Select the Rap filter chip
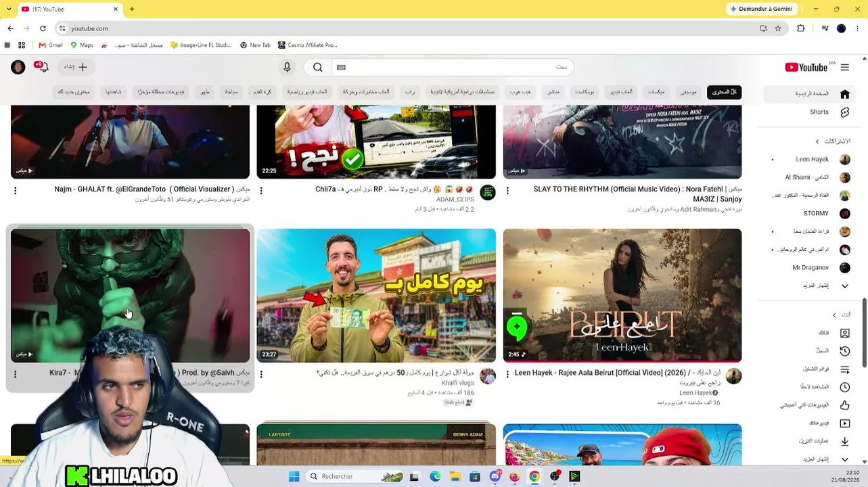The height and width of the screenshot is (487, 868). [x=410, y=92]
